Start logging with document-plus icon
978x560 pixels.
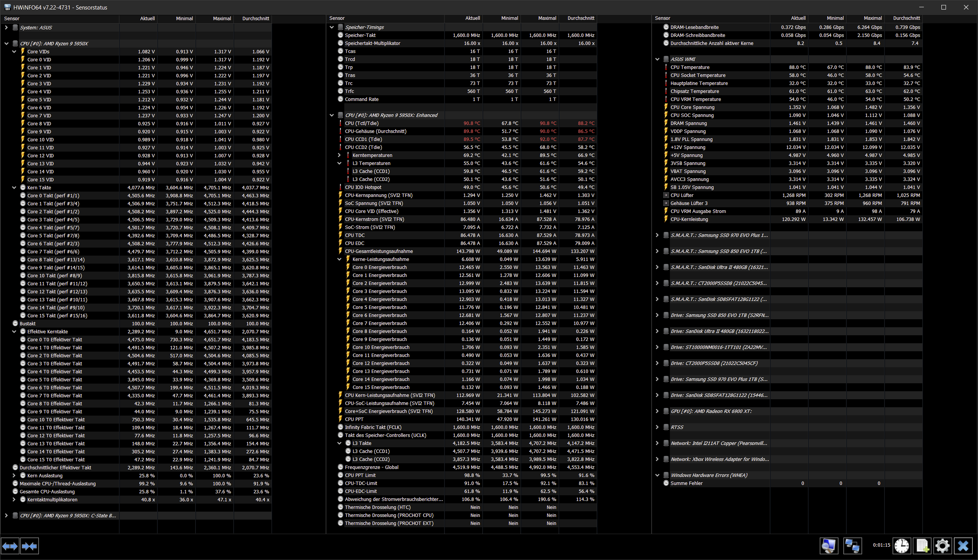[x=922, y=546]
